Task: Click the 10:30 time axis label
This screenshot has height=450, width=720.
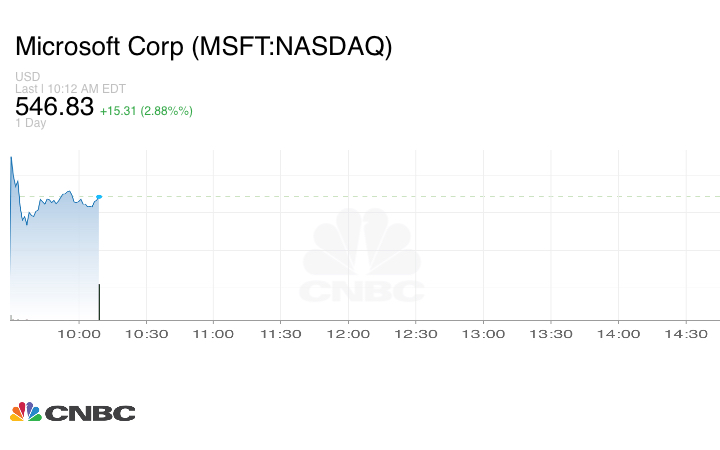Action: pos(146,334)
